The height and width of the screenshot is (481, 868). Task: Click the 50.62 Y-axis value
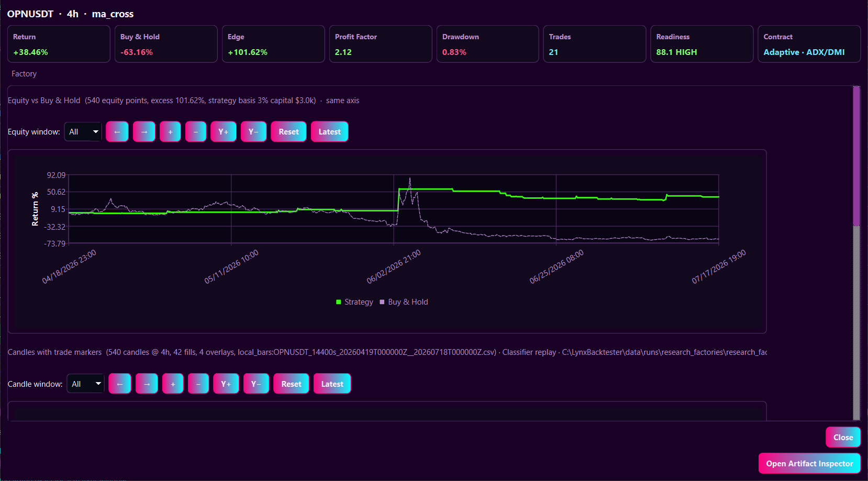click(x=56, y=192)
